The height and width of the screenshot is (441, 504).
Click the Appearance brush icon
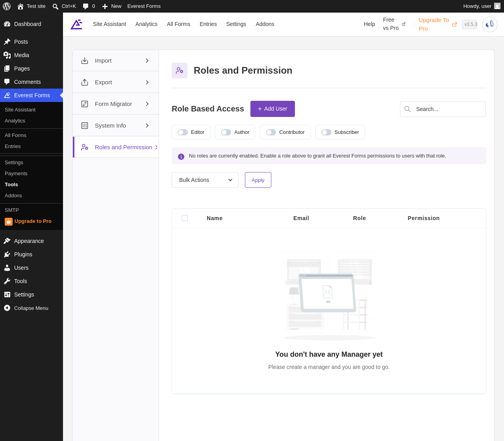point(7,241)
